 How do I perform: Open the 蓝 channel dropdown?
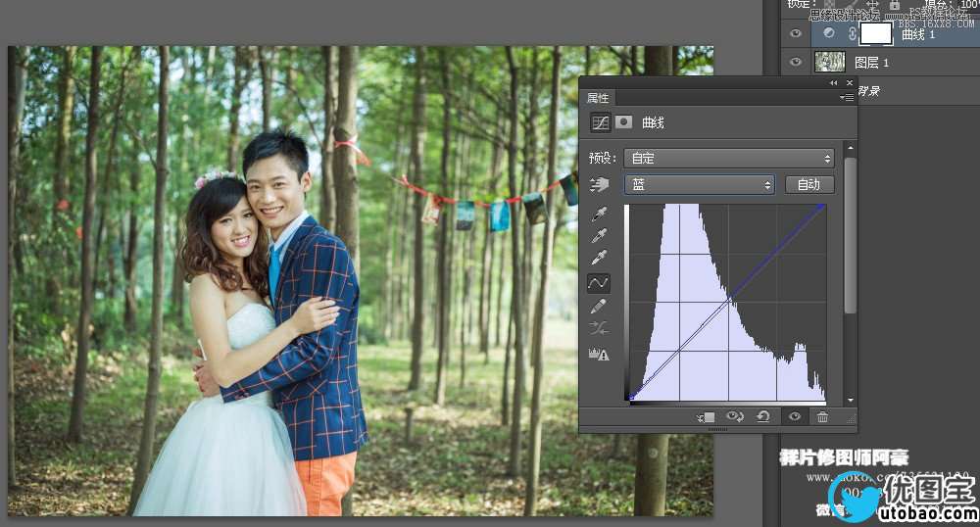point(700,184)
